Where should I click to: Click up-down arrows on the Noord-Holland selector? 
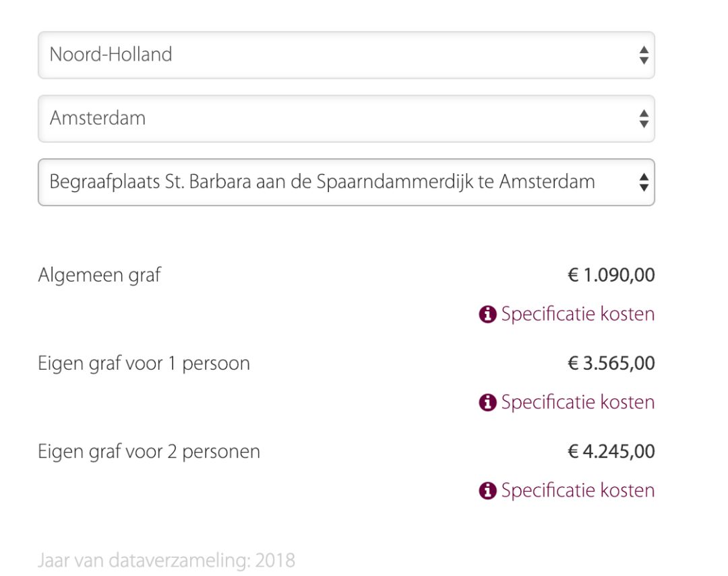pyautogui.click(x=644, y=55)
